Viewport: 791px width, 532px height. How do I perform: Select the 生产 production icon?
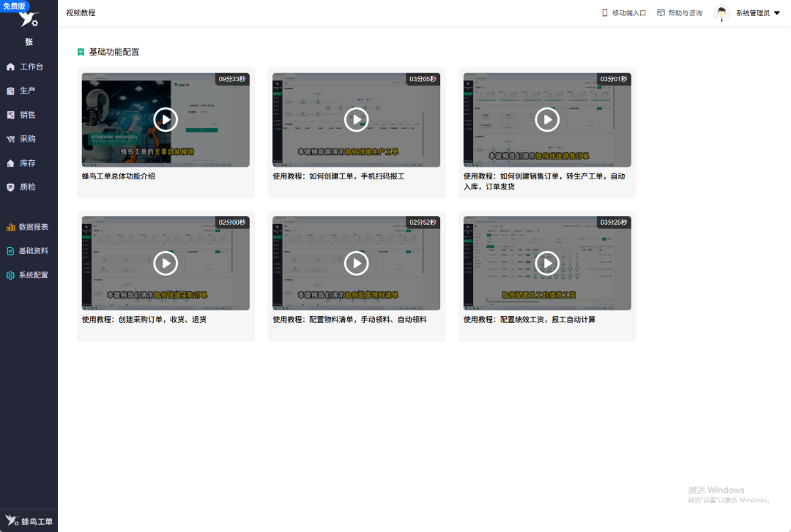pos(10,91)
